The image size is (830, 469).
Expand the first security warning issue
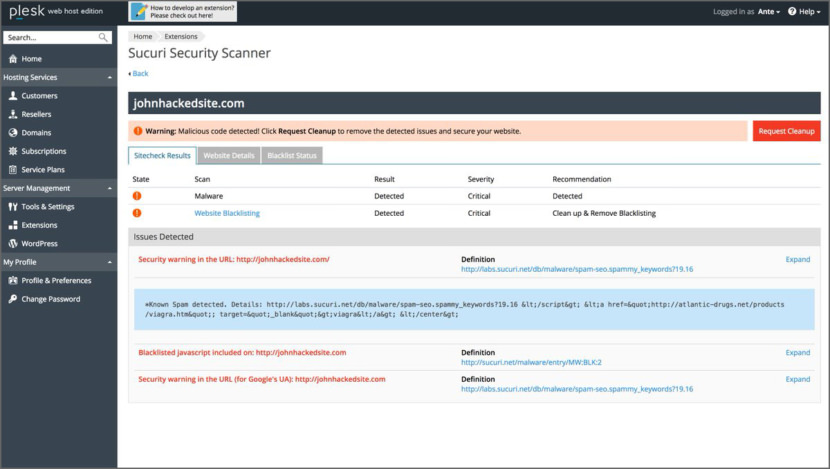(x=798, y=259)
